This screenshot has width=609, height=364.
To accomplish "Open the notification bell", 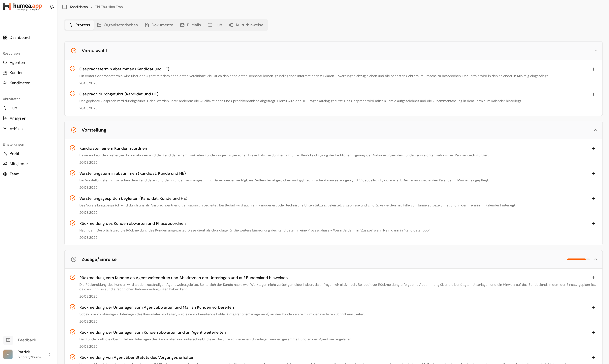I will click(x=51, y=7).
